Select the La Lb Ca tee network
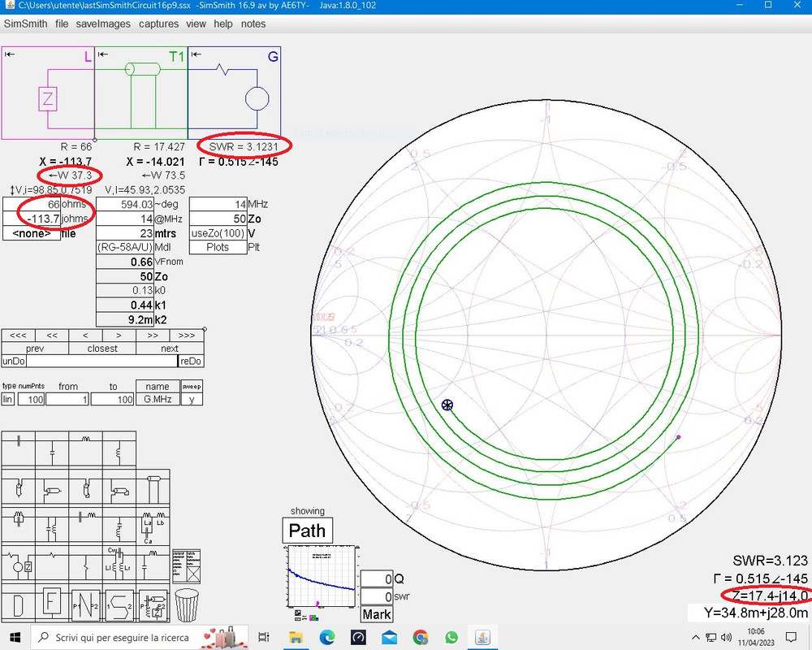 coord(153,526)
